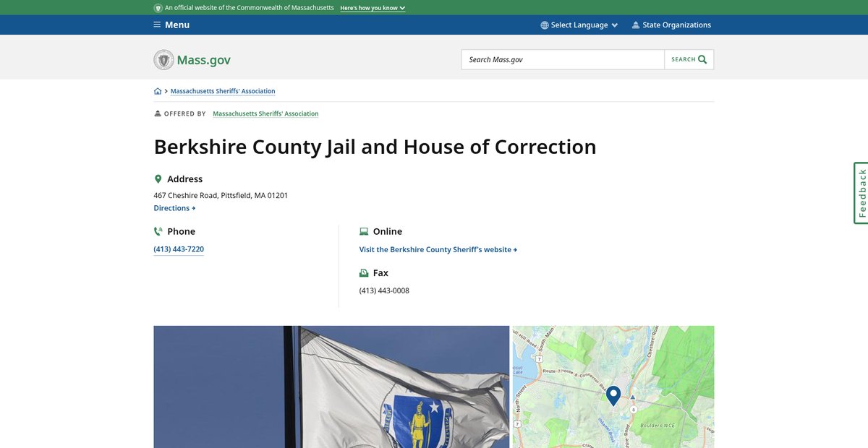
Task: Click the Offered By building icon
Action: (x=158, y=113)
